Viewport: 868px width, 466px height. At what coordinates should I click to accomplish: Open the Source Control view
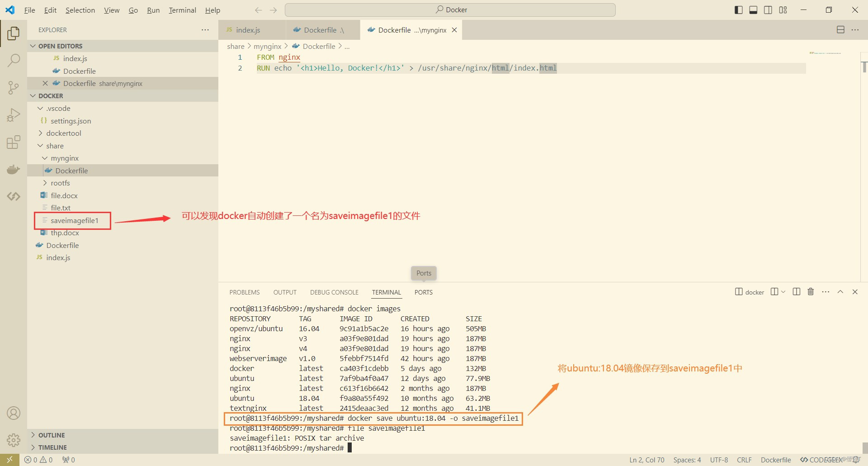(x=14, y=87)
